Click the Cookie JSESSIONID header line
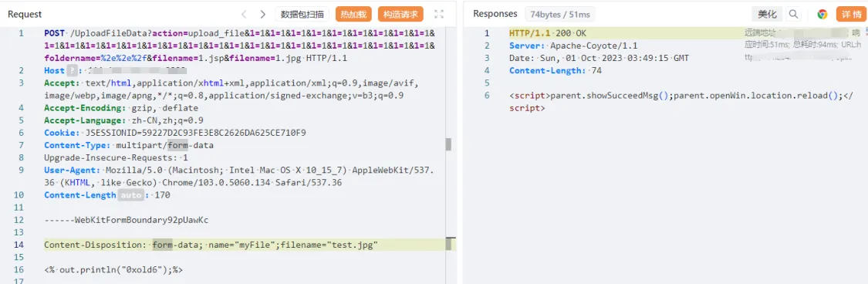This screenshot has width=868, height=284. tap(175, 133)
